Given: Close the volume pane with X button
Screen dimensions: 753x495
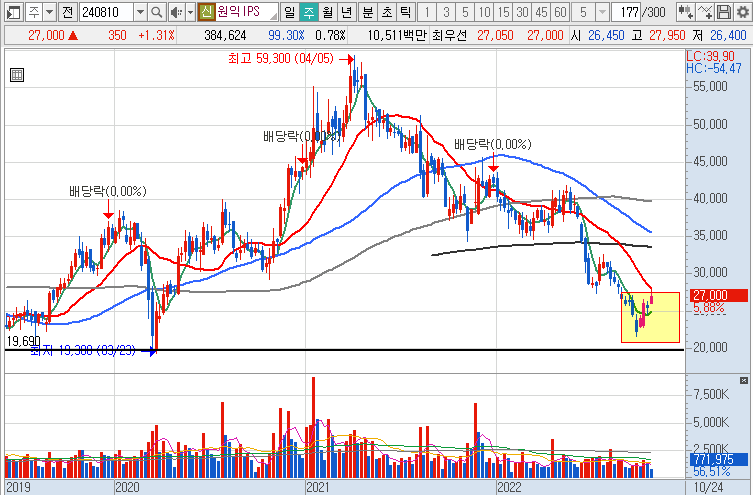Looking at the screenshot, I should 744,380.
